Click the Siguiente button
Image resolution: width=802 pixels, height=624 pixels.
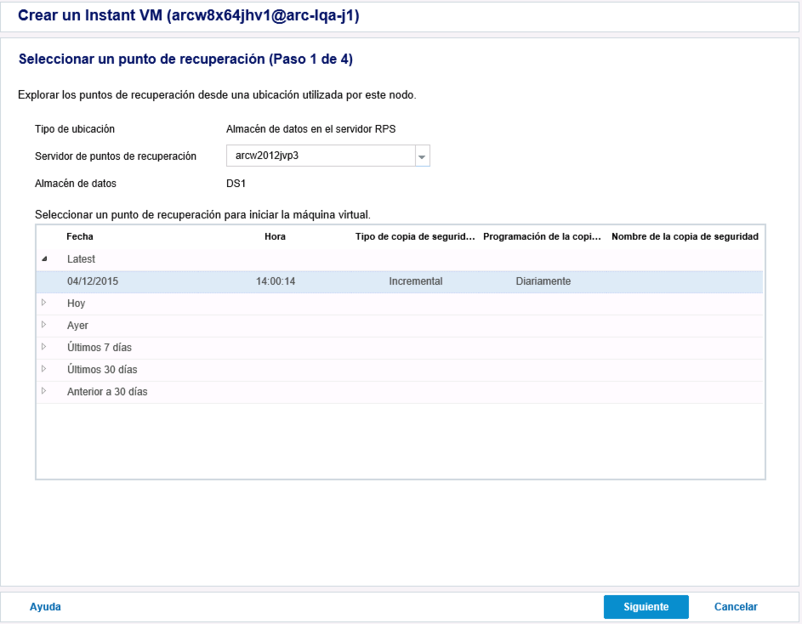pyautogui.click(x=646, y=607)
